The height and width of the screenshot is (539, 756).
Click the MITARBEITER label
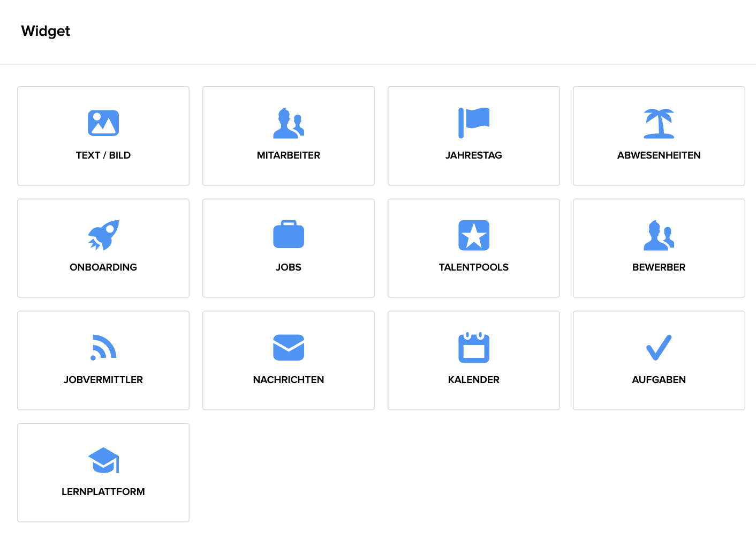tap(289, 155)
